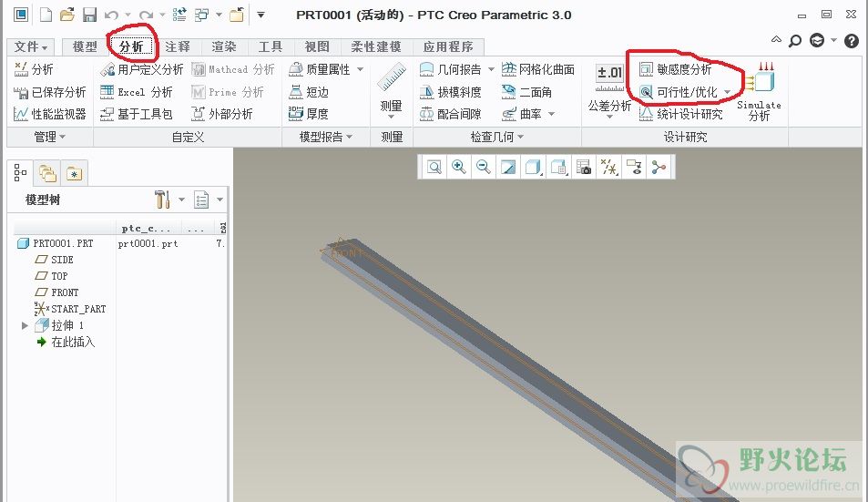This screenshot has width=868, height=502.
Task: Open undo history dropdown arrow
Action: tap(128, 15)
